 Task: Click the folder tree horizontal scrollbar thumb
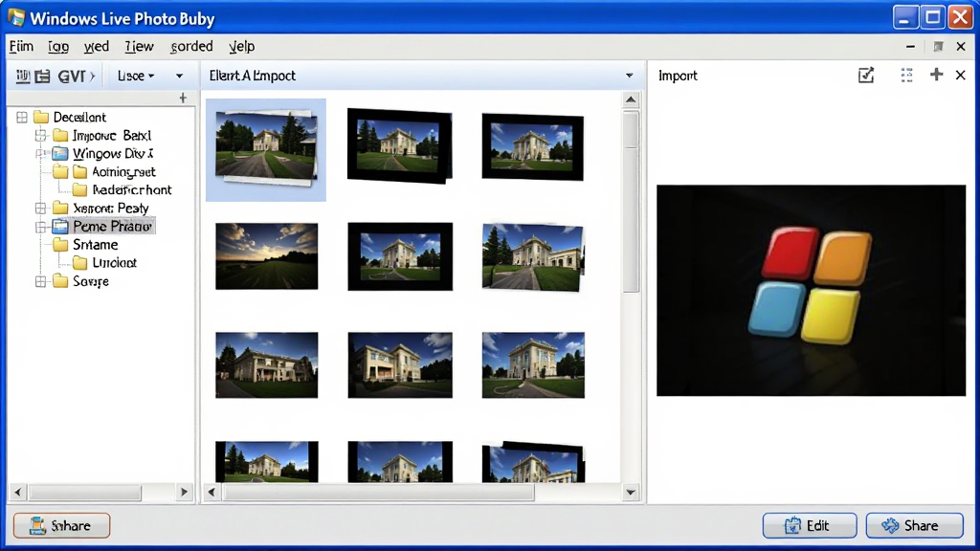pos(85,493)
